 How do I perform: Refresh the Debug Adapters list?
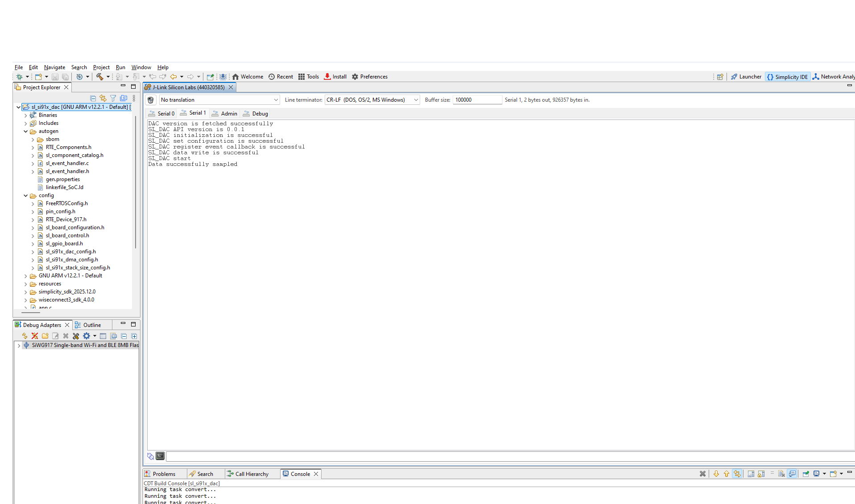point(25,336)
